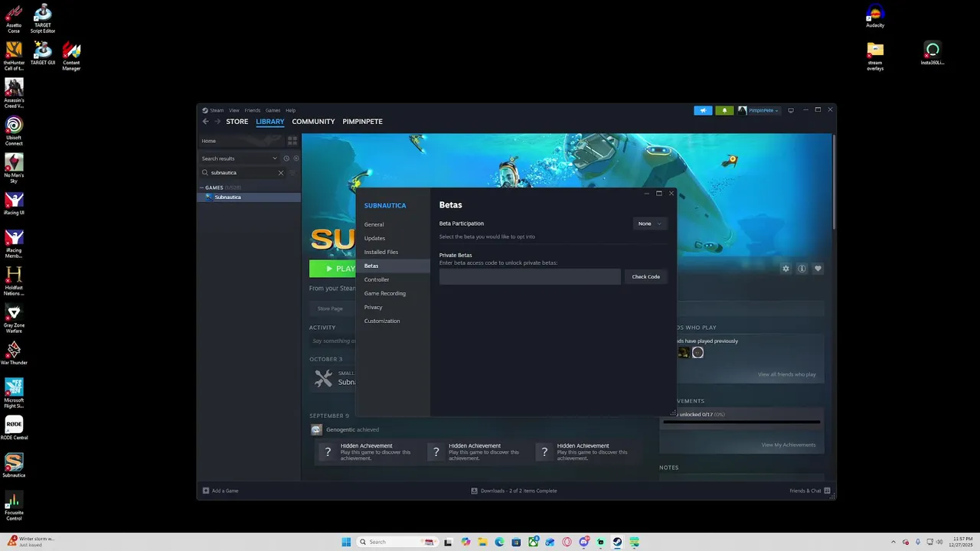Click the recent activity clock filter icon

tap(286, 158)
